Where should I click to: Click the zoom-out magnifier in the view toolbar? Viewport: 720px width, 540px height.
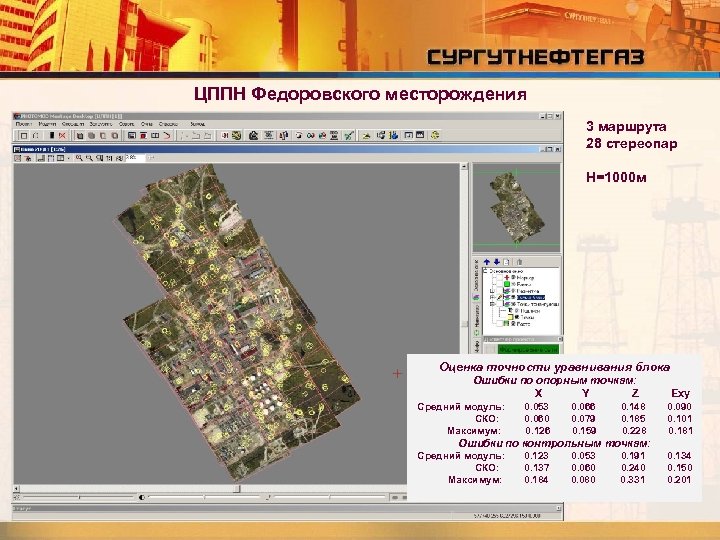[89, 158]
